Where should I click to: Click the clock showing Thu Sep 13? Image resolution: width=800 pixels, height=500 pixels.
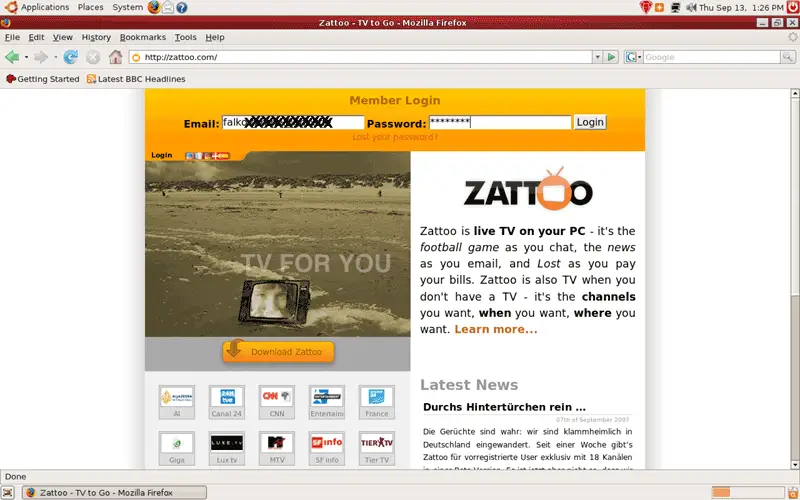coord(741,8)
